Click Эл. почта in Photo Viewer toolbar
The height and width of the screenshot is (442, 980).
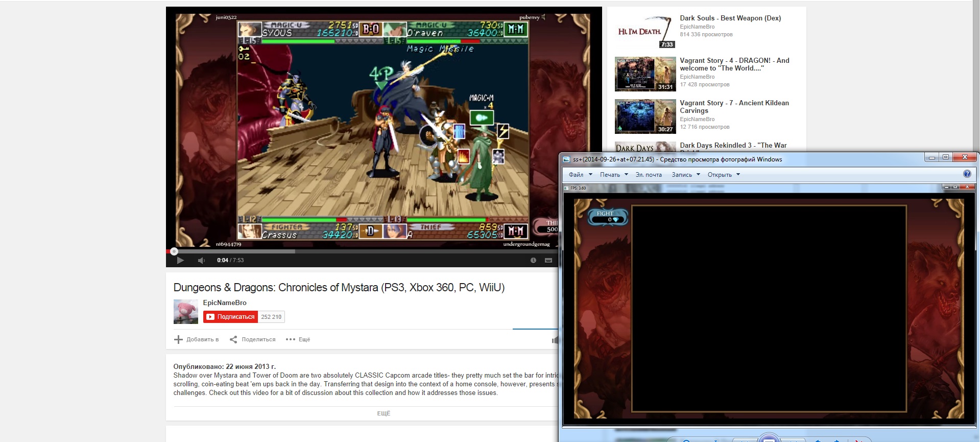tap(649, 175)
